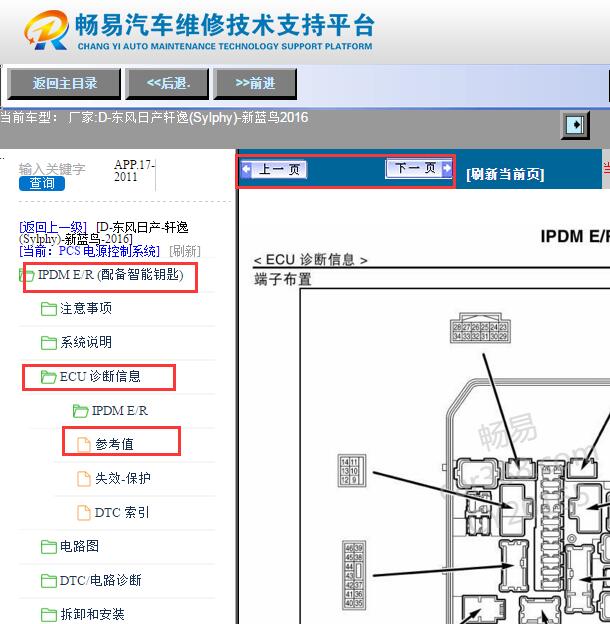Open the 参考值 document
610x624 pixels.
click(114, 445)
